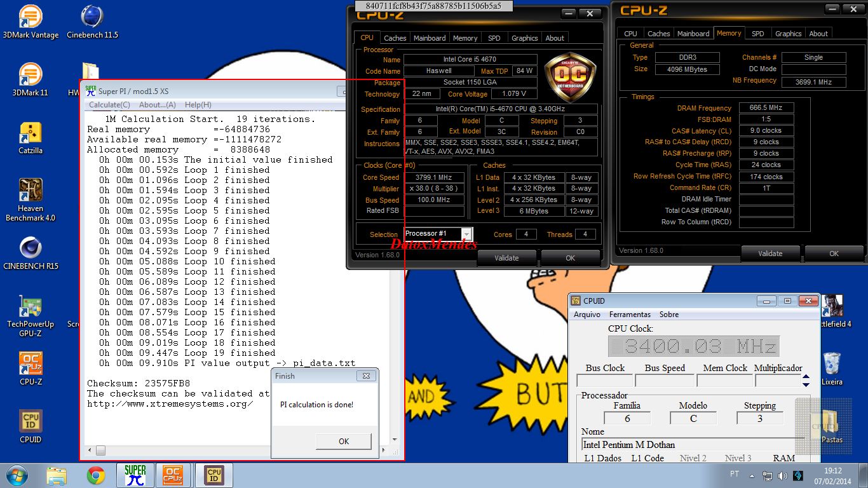Open Windows Explorer from the taskbar
The width and height of the screenshot is (868, 488).
[x=57, y=475]
